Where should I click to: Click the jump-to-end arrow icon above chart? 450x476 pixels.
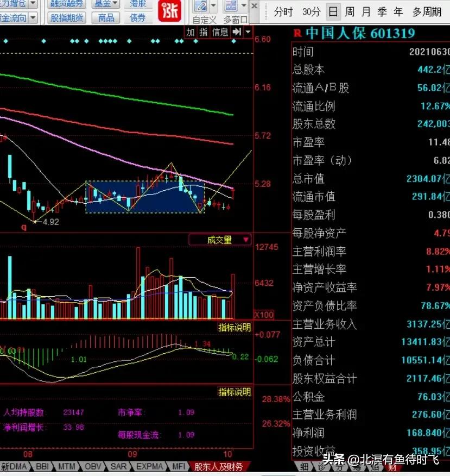(x=237, y=32)
